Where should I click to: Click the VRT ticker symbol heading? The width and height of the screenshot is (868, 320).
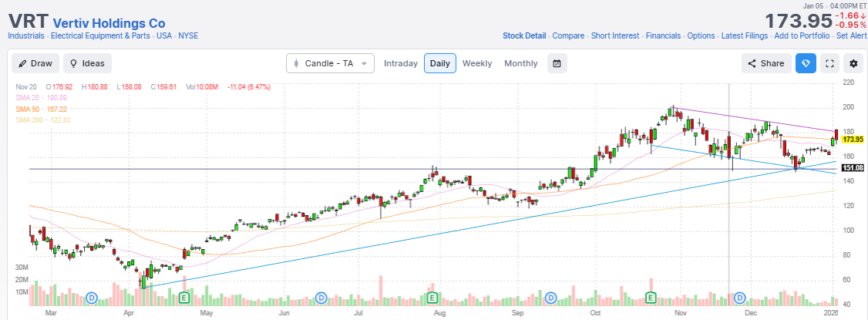[28, 21]
